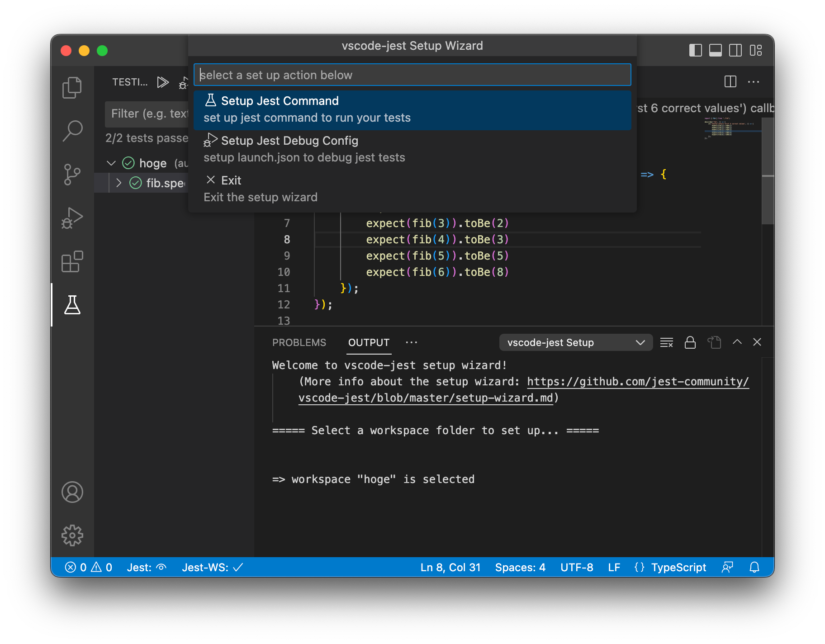Image resolution: width=825 pixels, height=644 pixels.
Task: Click line number 8 in the gutter
Action: [287, 240]
